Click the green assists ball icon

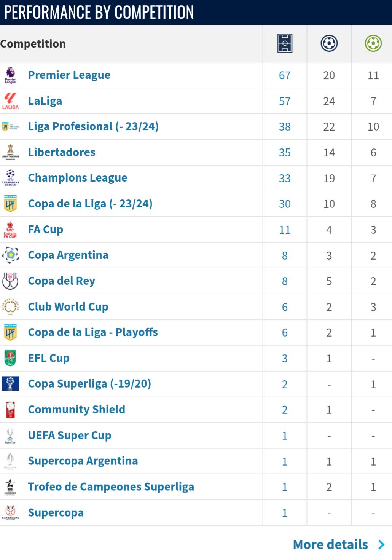point(373,43)
